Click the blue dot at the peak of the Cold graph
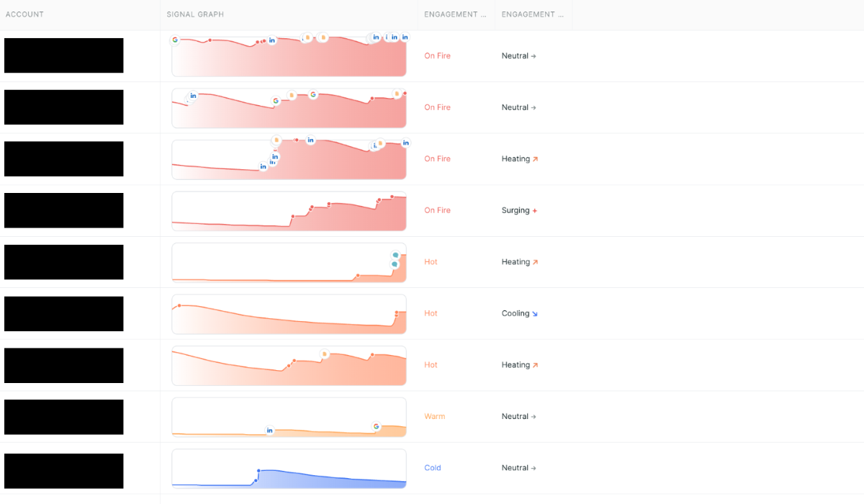 click(258, 471)
